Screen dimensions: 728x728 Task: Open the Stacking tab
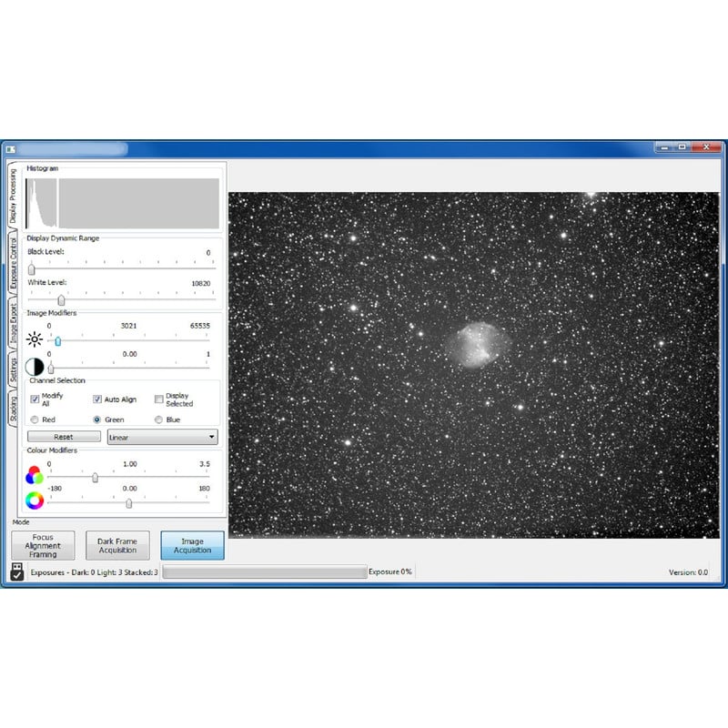13,408
